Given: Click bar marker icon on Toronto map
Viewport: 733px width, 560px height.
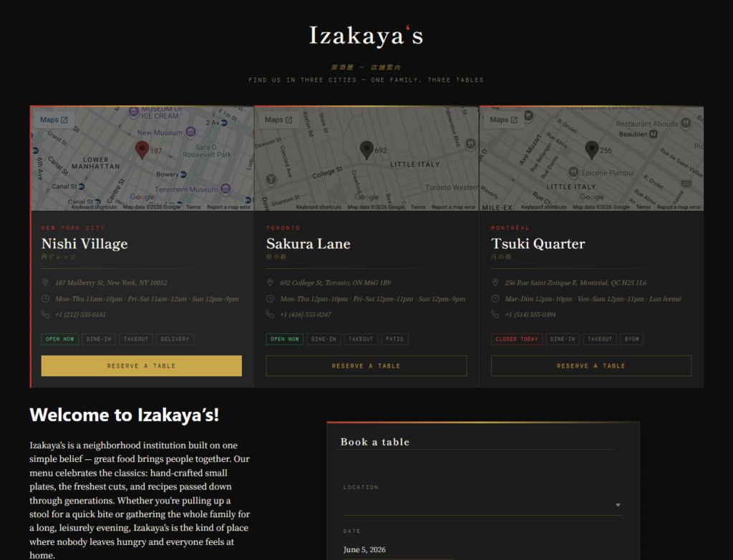Looking at the screenshot, I should (271, 180).
